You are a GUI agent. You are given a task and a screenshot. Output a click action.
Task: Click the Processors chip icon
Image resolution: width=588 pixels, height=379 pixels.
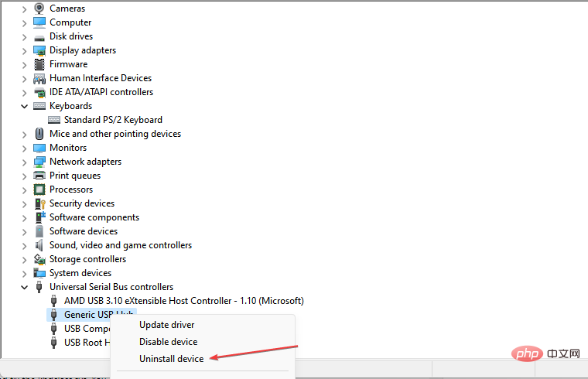coord(39,189)
